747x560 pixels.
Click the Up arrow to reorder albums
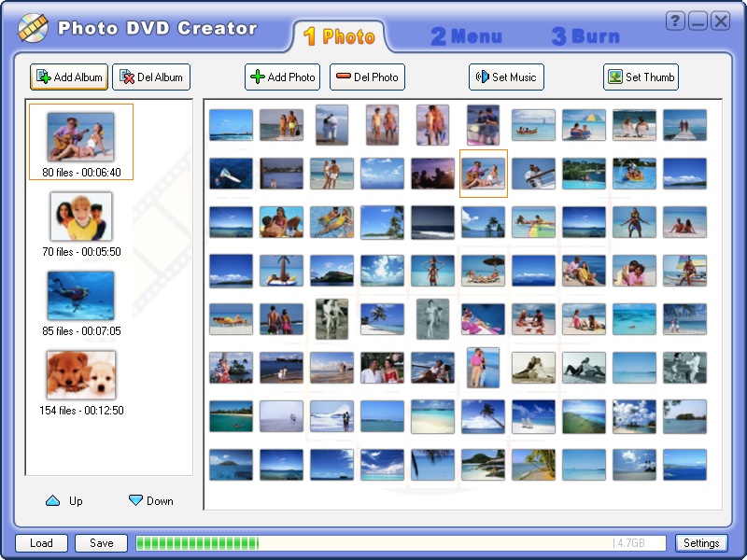[52, 500]
